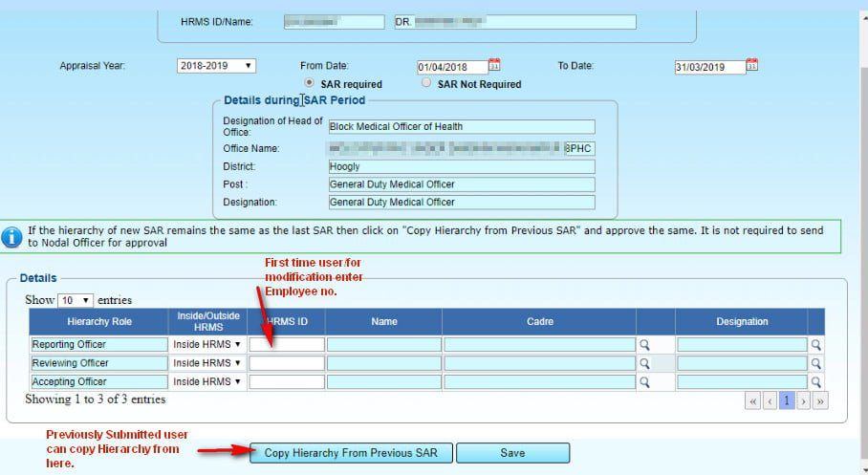Click Designation field in Accepting Officer row

click(743, 382)
